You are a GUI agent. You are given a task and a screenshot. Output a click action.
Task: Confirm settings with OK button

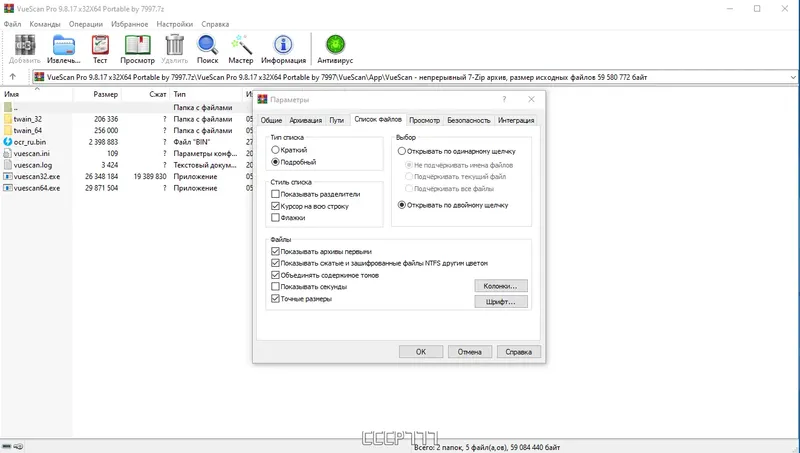pos(420,352)
